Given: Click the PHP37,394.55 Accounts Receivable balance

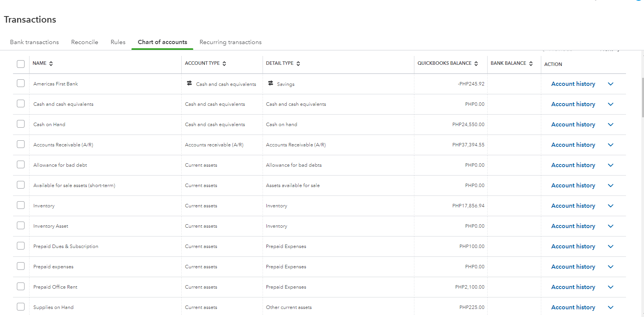Looking at the screenshot, I should point(468,145).
